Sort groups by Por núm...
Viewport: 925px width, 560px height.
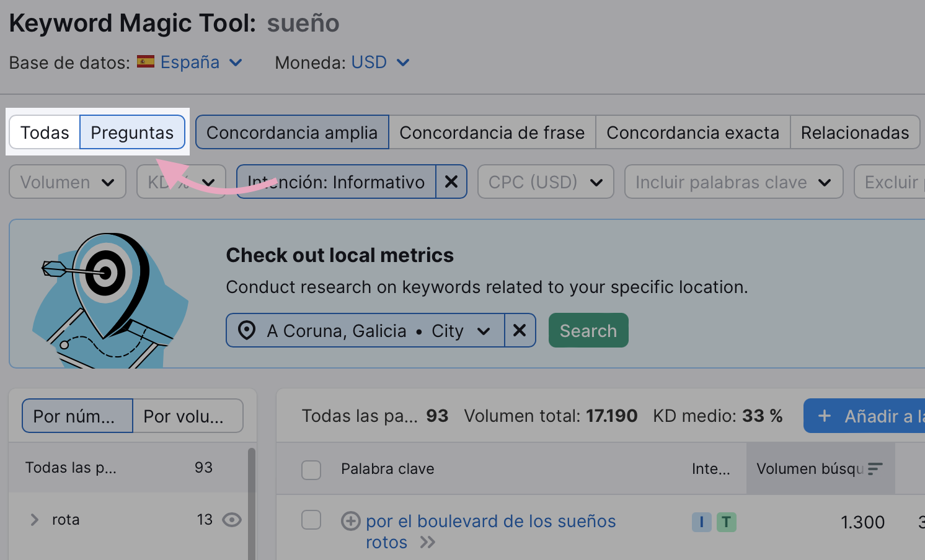click(x=77, y=416)
